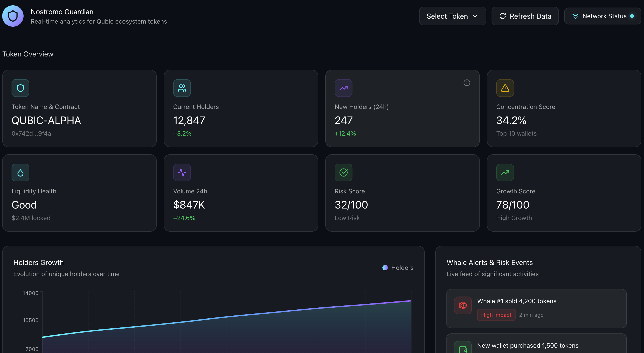Screen dimensions: 644x353
Task: Click the pulse icon on Volume 24h card
Action: [182, 172]
